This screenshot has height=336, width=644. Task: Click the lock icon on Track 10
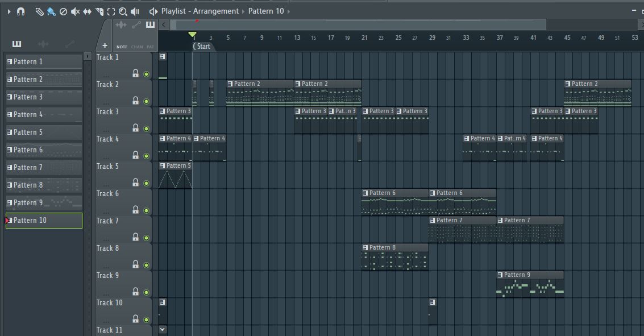tap(135, 318)
